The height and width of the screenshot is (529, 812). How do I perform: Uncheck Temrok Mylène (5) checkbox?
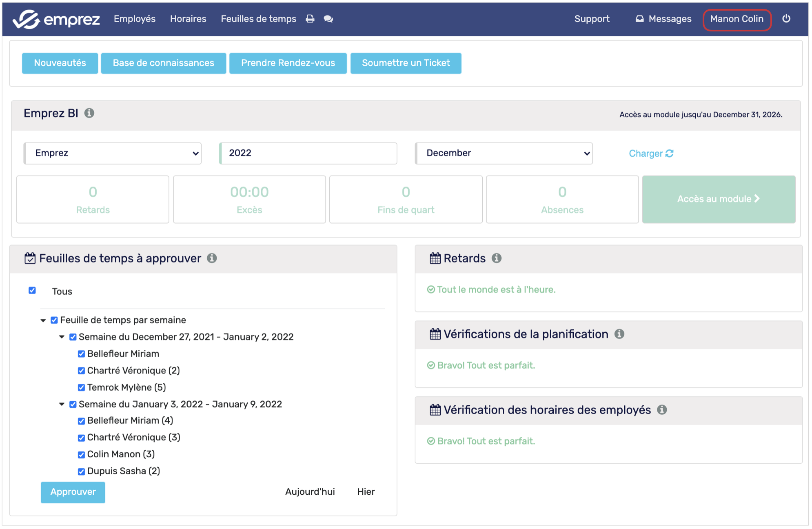[x=81, y=387]
